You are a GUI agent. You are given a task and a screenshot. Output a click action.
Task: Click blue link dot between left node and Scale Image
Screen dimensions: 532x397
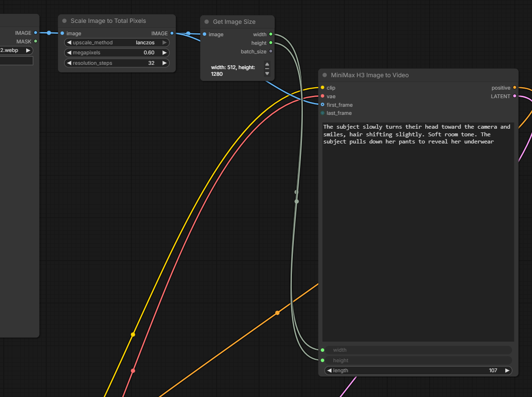coord(49,33)
